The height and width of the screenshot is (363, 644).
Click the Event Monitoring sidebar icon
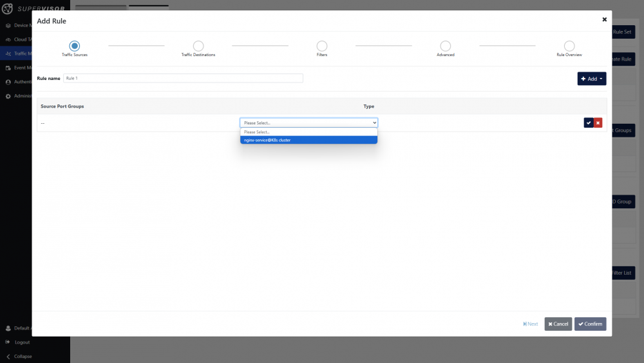tap(8, 68)
